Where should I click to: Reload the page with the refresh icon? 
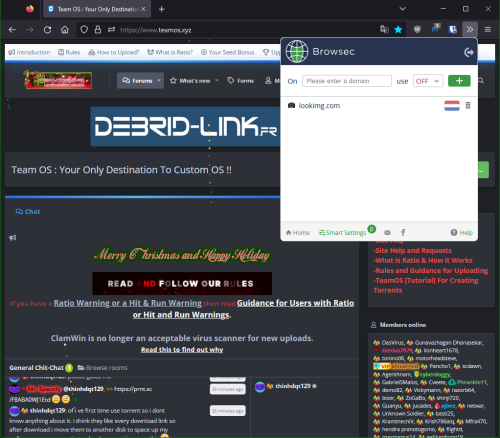[x=47, y=30]
